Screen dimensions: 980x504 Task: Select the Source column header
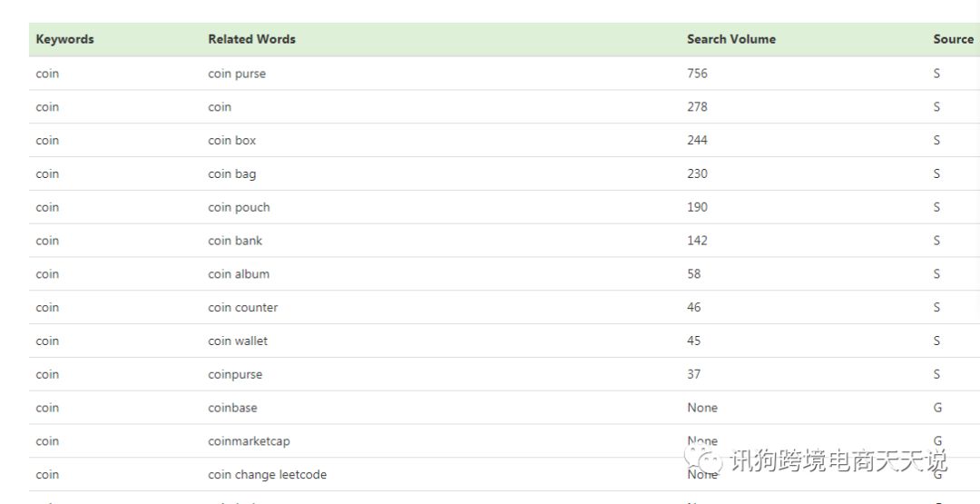pos(953,39)
